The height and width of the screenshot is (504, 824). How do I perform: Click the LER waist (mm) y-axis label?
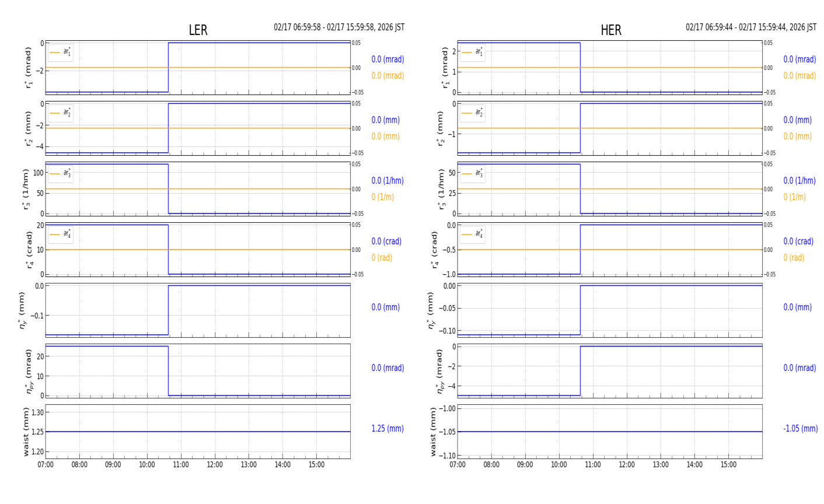[x=26, y=432]
